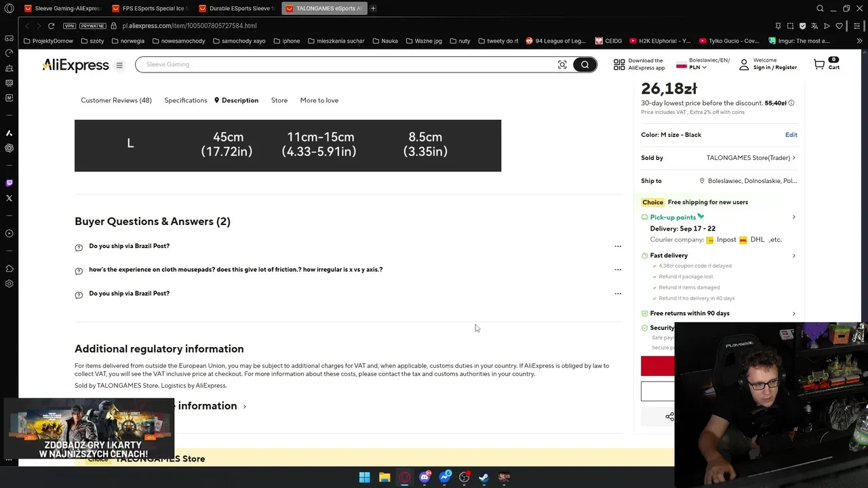Search by image camera icon

coord(562,64)
